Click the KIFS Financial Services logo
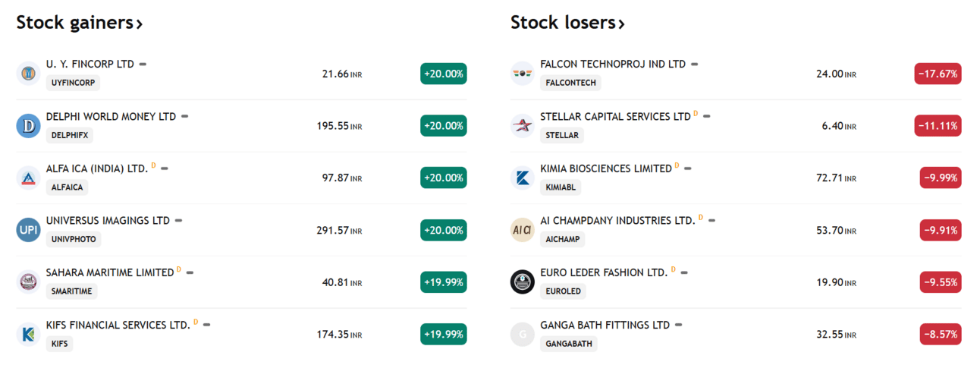This screenshot has height=365, width=980. (28, 334)
